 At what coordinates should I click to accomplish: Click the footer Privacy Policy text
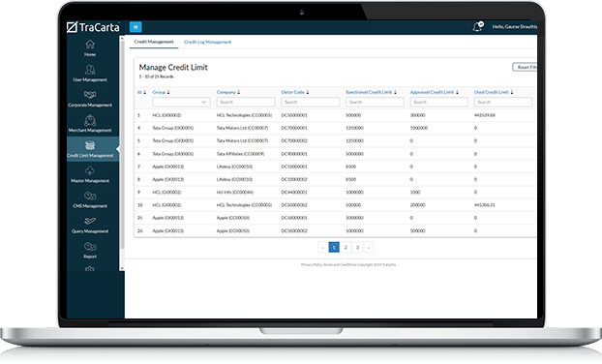pos(312,264)
